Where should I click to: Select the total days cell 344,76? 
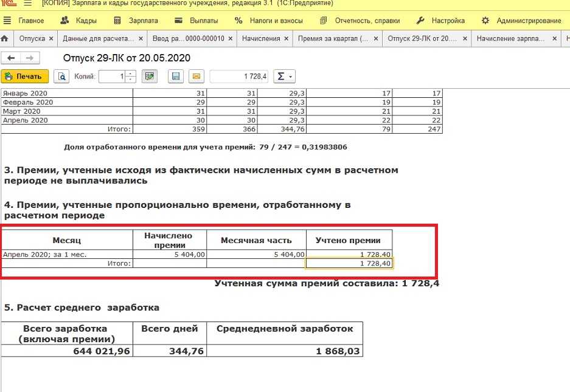pos(170,351)
